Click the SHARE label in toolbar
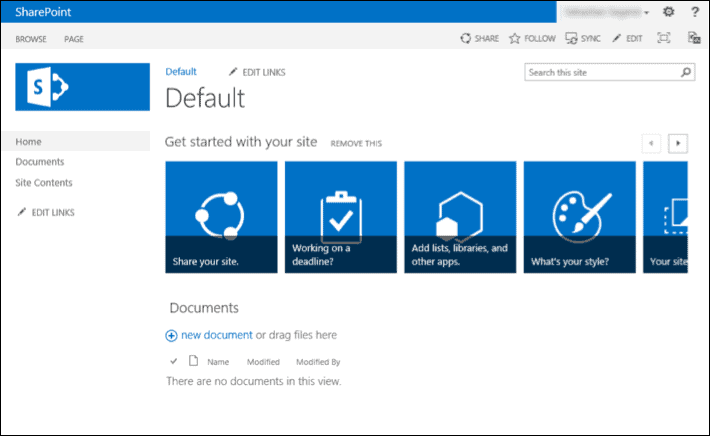This screenshot has height=436, width=710. [x=487, y=38]
